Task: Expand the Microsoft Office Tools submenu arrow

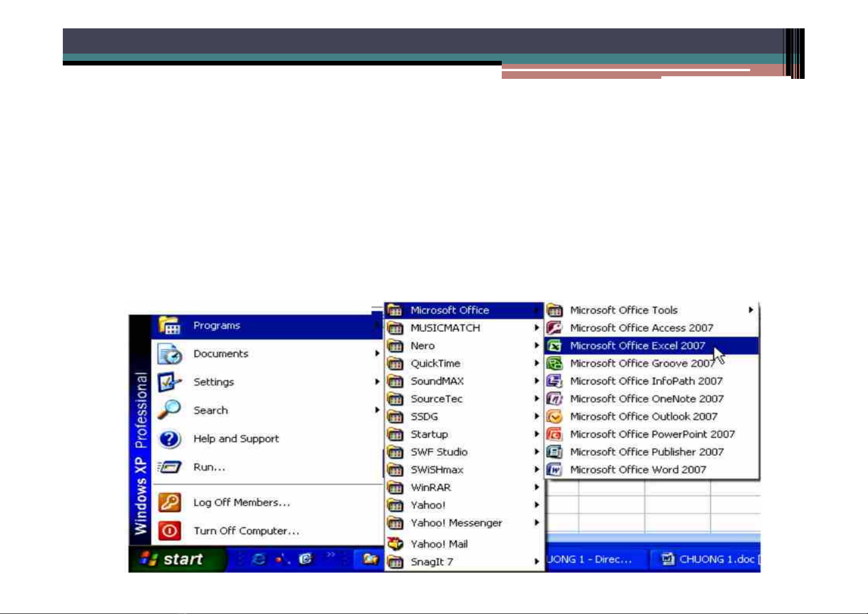Action: (751, 310)
